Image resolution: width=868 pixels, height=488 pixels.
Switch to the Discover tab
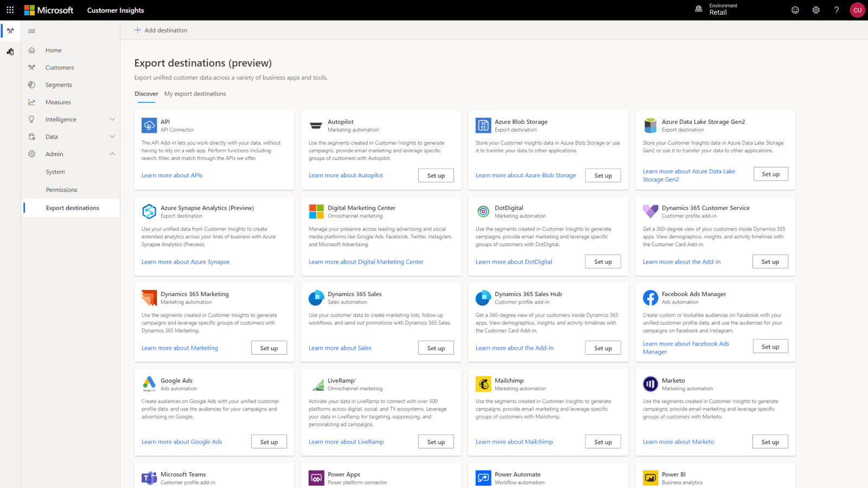point(146,94)
